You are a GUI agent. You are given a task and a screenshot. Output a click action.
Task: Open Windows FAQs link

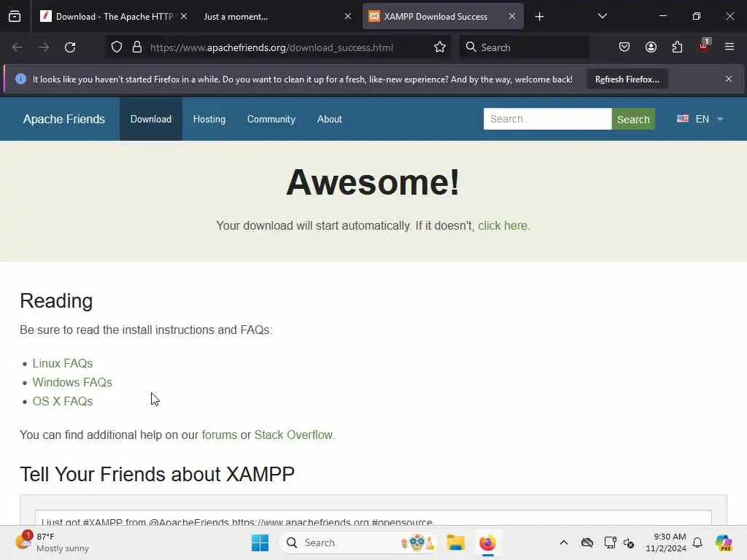coord(72,382)
